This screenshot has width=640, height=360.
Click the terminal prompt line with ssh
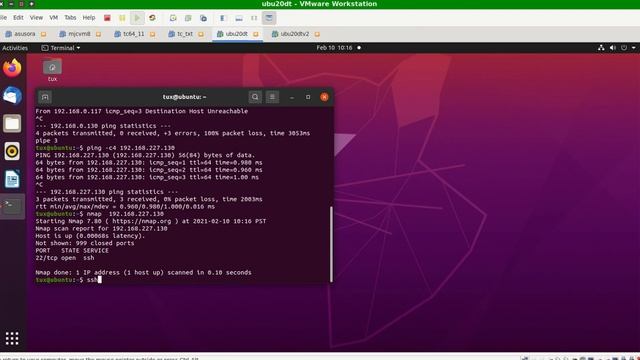[69, 280]
